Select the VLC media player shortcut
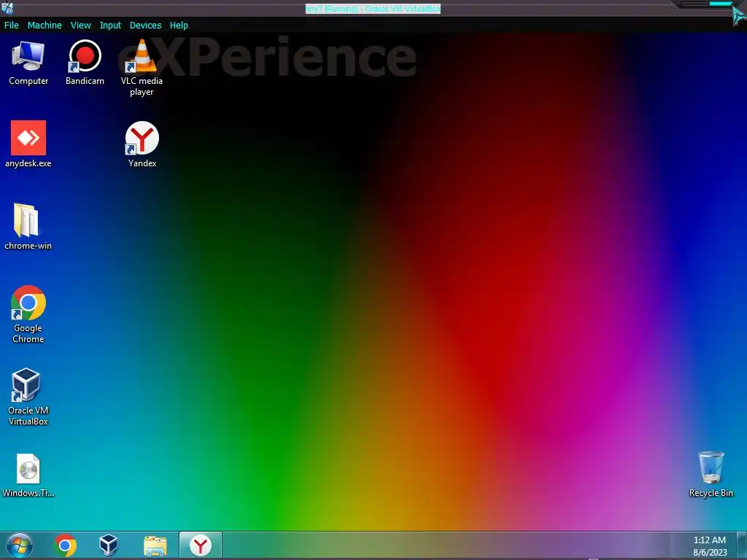The width and height of the screenshot is (747, 560). [142, 68]
